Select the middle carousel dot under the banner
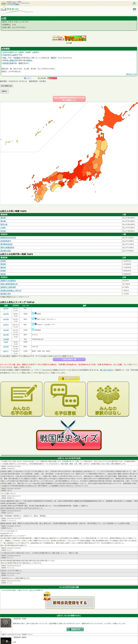 [69, 43]
